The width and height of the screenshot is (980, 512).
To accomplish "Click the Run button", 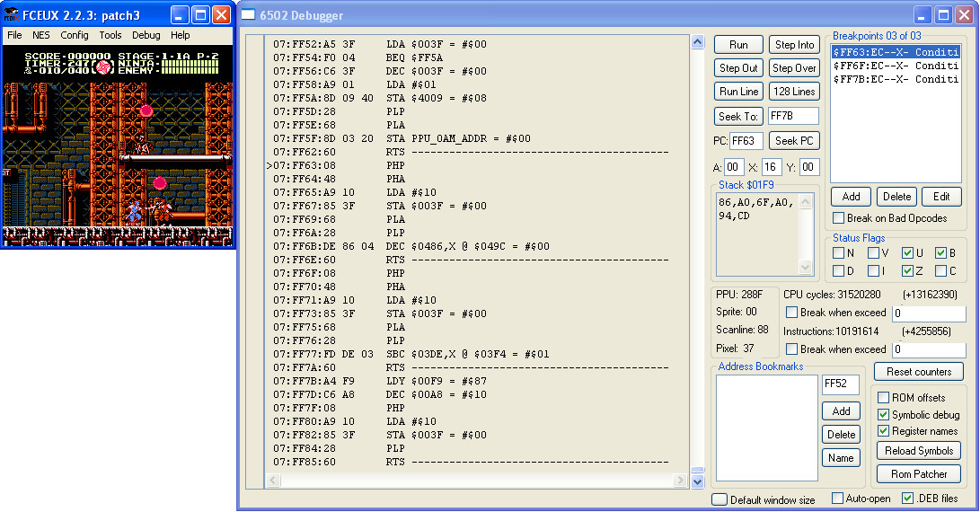I will pyautogui.click(x=738, y=44).
